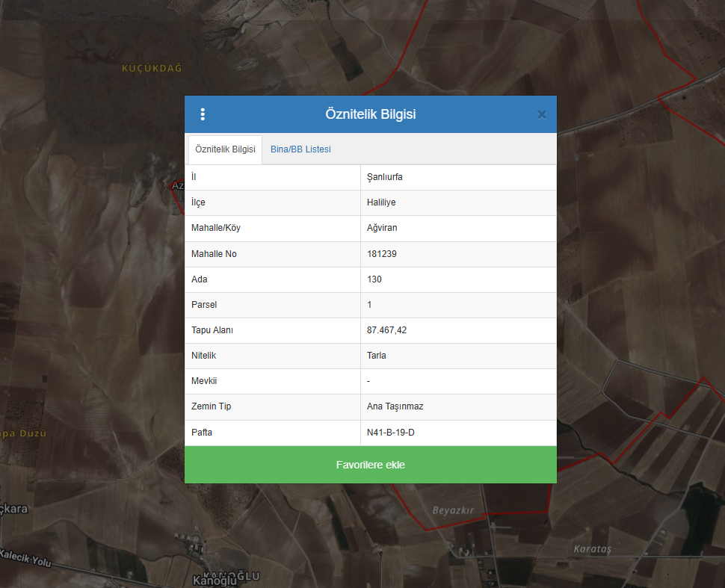The image size is (725, 588).
Task: Click the Zemin Tip value Ana Taşınmaz
Action: point(395,406)
